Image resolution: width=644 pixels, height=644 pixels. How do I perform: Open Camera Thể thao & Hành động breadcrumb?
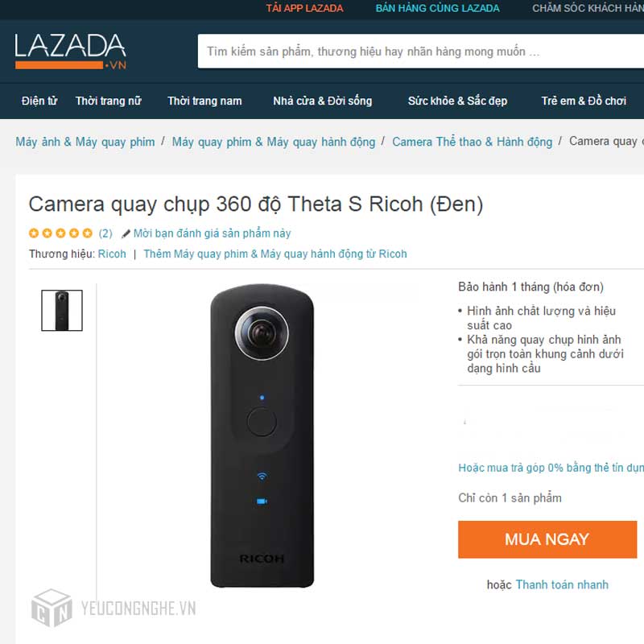click(x=473, y=142)
